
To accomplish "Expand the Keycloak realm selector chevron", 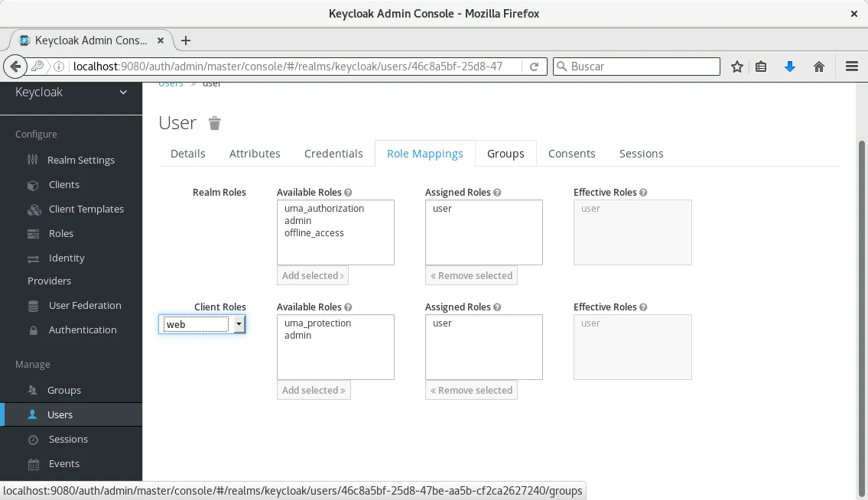I will (x=123, y=93).
